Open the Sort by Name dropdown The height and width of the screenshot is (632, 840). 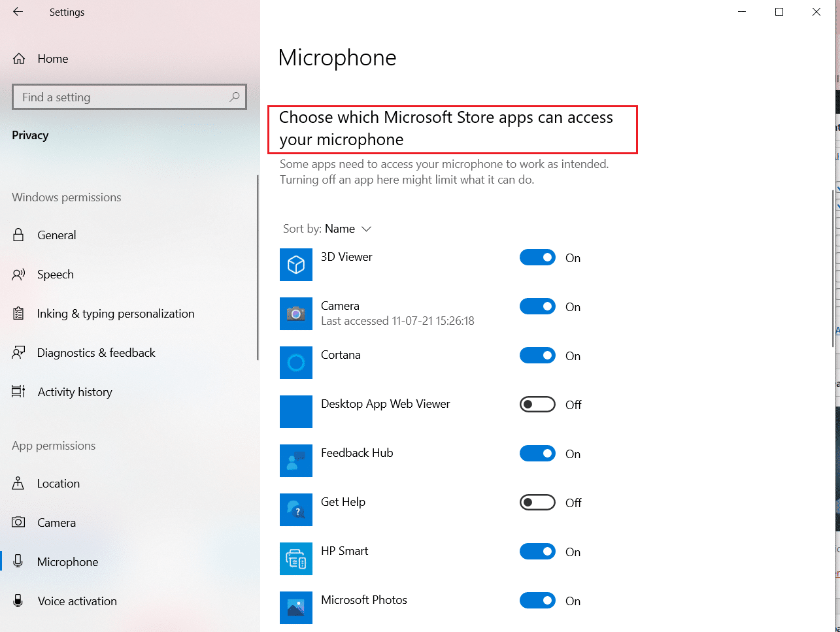pyautogui.click(x=327, y=229)
